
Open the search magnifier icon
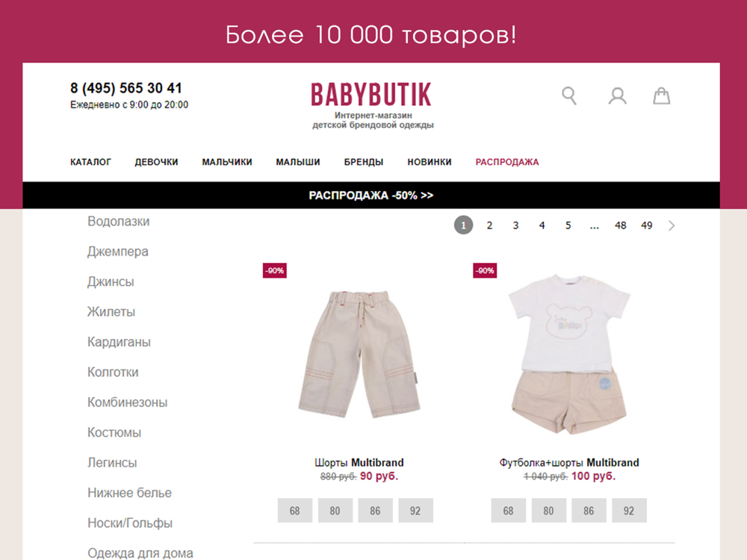(x=569, y=96)
